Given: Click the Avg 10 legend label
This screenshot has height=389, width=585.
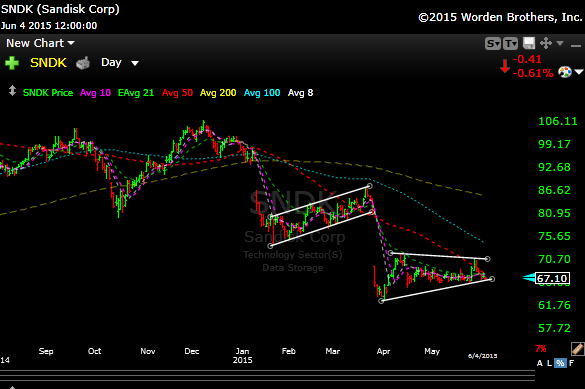Looking at the screenshot, I should [95, 92].
